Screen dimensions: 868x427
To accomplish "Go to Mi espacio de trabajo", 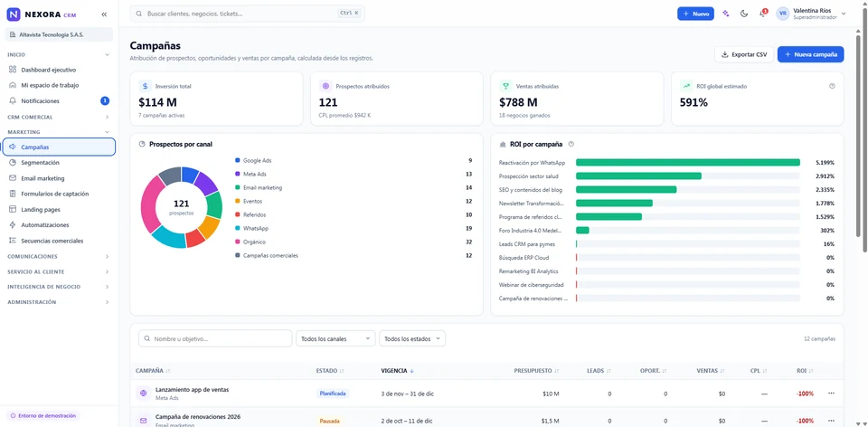I will (59, 85).
